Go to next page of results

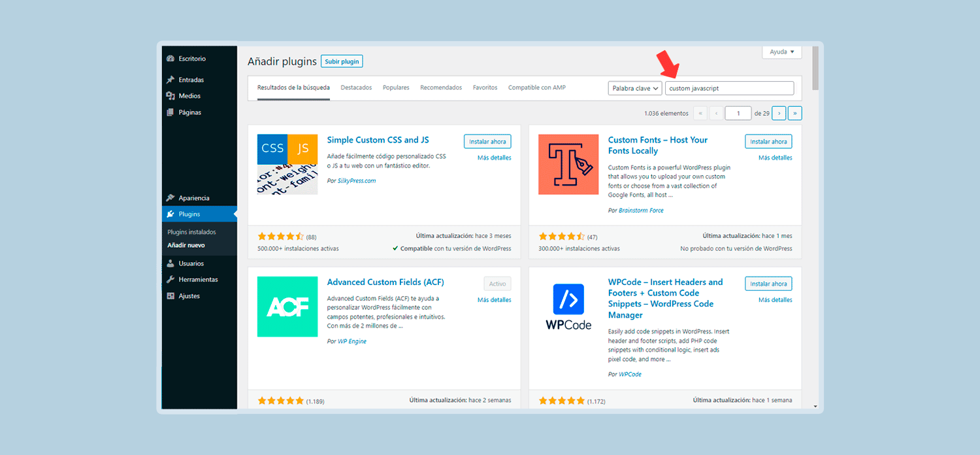pyautogui.click(x=779, y=113)
